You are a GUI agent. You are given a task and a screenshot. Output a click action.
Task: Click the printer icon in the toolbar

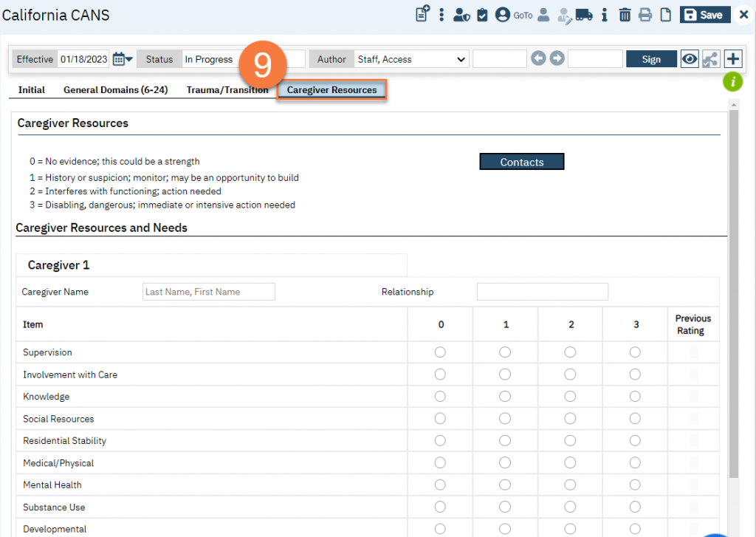[645, 15]
